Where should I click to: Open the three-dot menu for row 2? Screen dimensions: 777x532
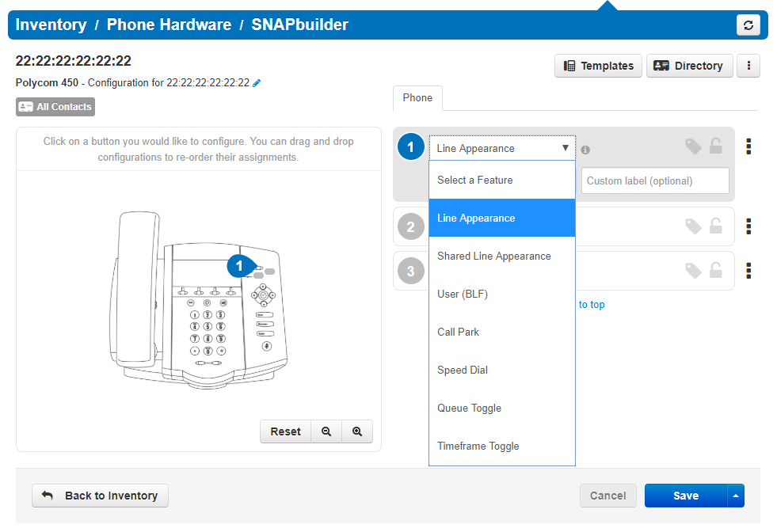pos(748,226)
